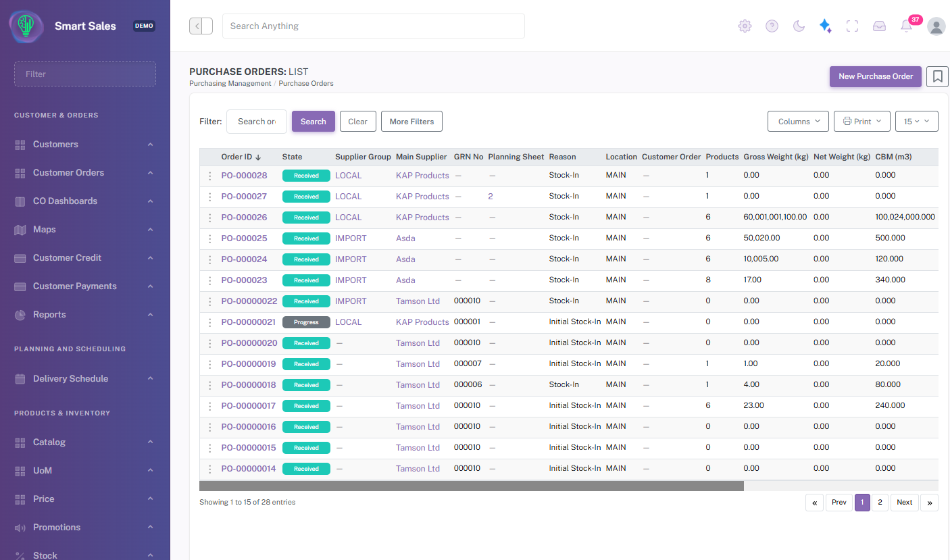Screen dimensions: 950x560
Task: Expand the Customers menu chevron
Action: tap(150, 145)
